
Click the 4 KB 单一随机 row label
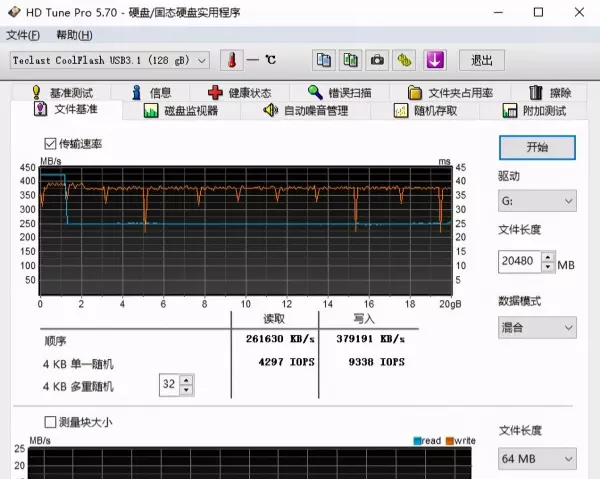[x=78, y=364]
